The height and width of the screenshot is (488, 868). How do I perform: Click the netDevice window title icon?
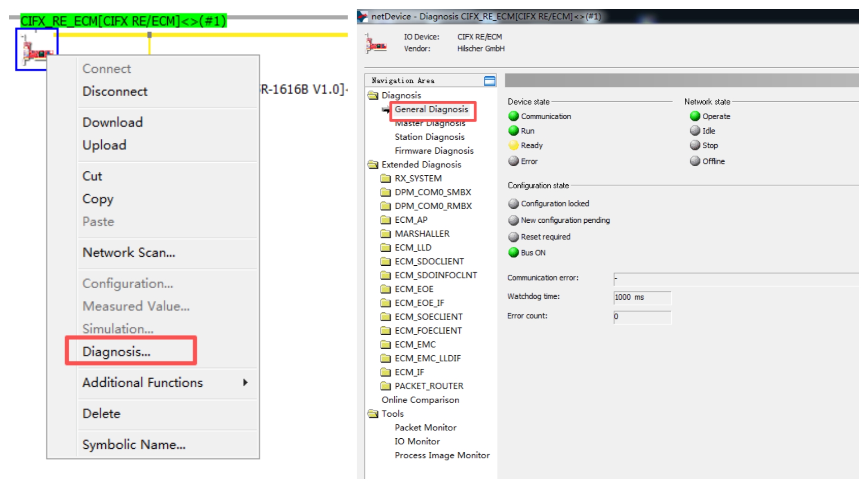pos(363,17)
